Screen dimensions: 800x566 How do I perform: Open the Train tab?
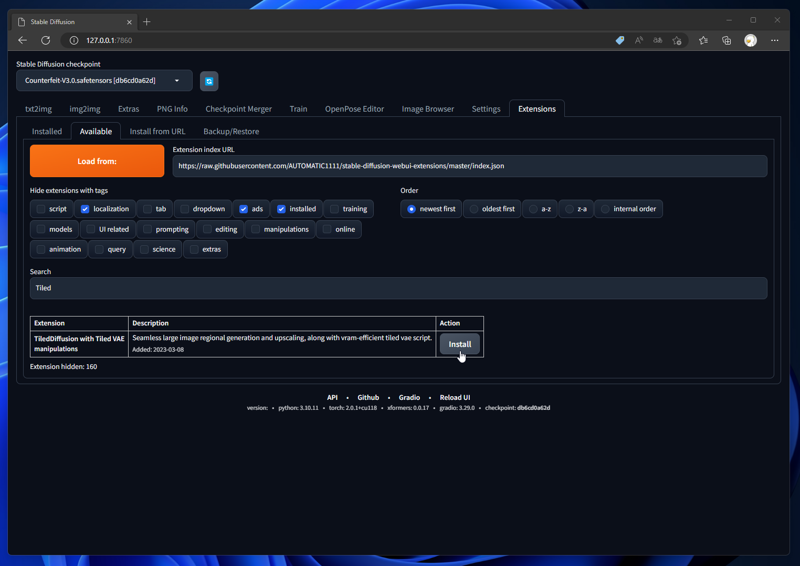click(x=298, y=109)
